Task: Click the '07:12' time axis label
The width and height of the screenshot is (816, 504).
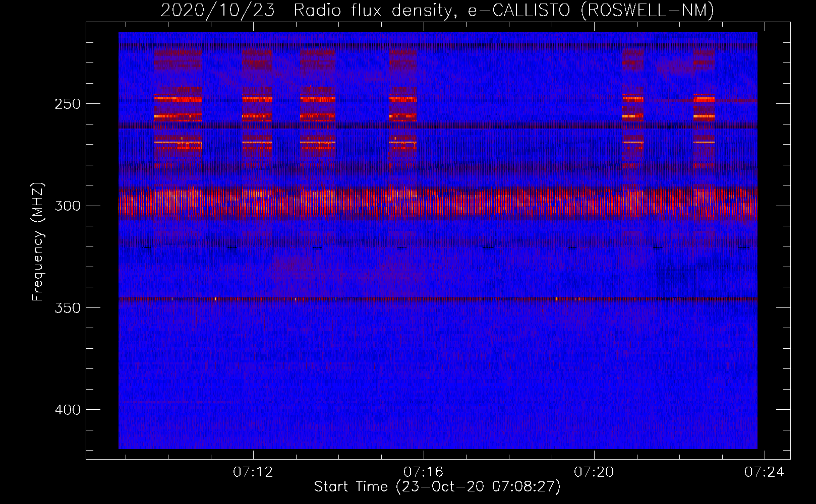Action: 253,472
